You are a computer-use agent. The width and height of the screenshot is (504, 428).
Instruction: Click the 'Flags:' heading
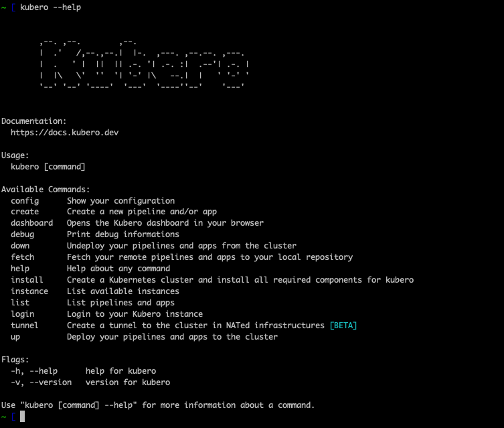click(15, 360)
